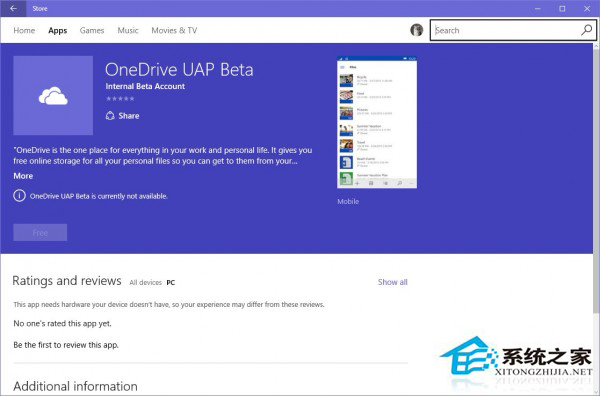600x396 pixels.
Task: Filter reviews by PC
Action: click(171, 282)
